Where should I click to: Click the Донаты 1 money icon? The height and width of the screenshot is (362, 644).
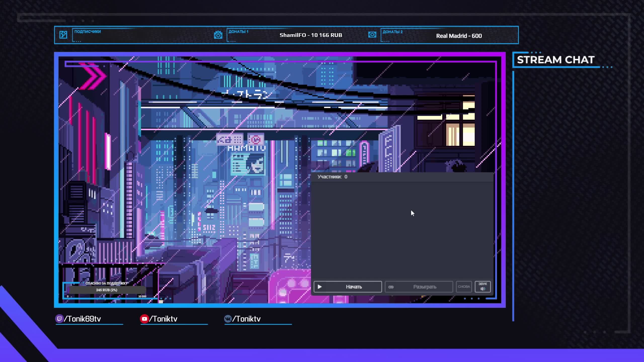point(218,35)
